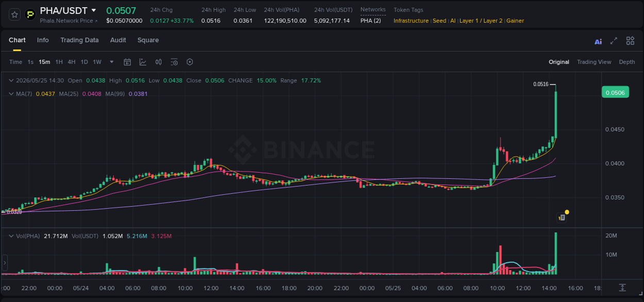The image size is (644, 302).
Task: Click the 24h Vol(PHA) value 122,190,510.00
Action: click(285, 21)
